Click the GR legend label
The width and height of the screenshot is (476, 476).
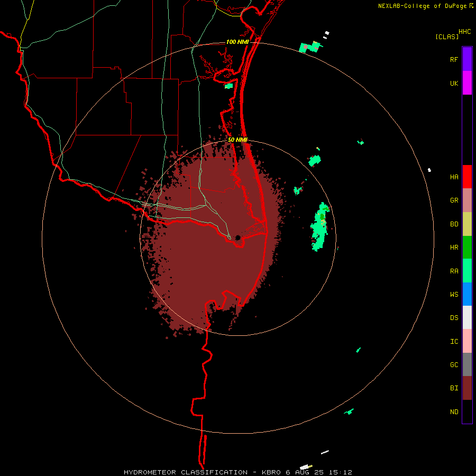coord(454,200)
